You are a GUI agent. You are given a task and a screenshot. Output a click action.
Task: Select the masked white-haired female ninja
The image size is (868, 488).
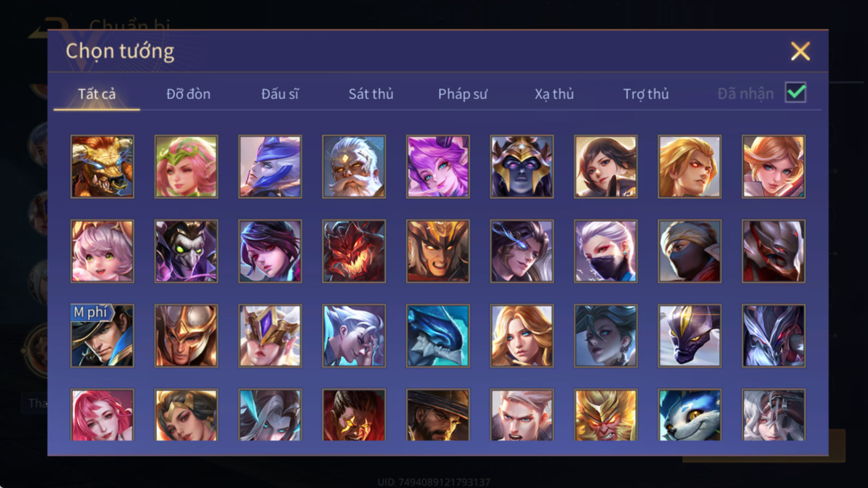(605, 251)
